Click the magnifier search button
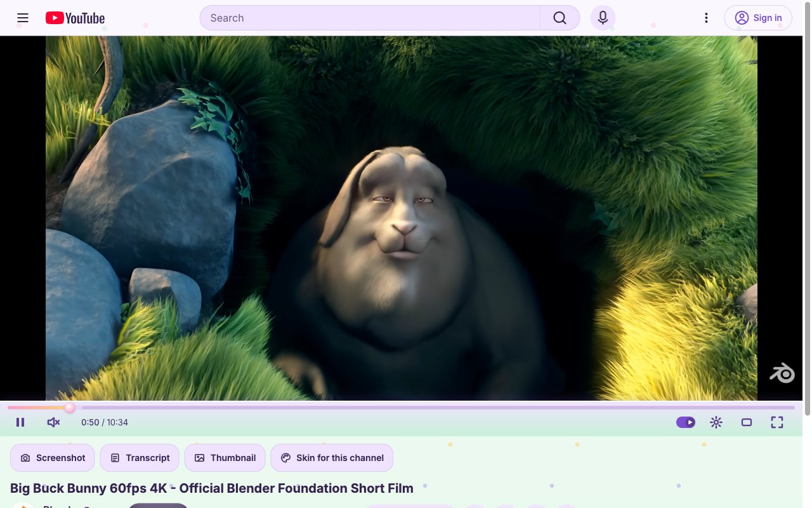The width and height of the screenshot is (812, 508). (560, 18)
